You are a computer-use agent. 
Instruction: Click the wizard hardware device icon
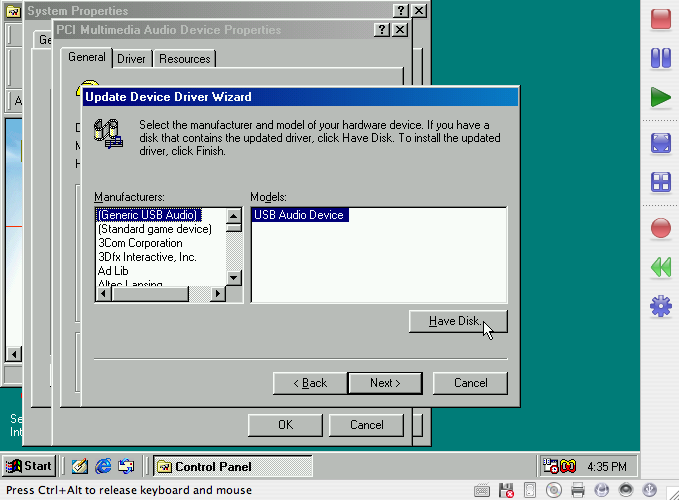point(108,133)
